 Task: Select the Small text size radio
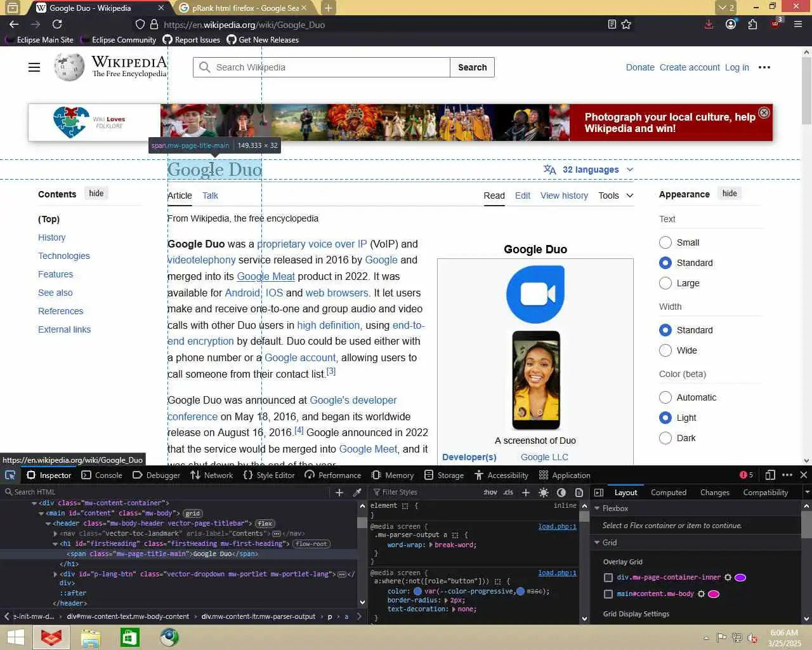[x=665, y=242]
